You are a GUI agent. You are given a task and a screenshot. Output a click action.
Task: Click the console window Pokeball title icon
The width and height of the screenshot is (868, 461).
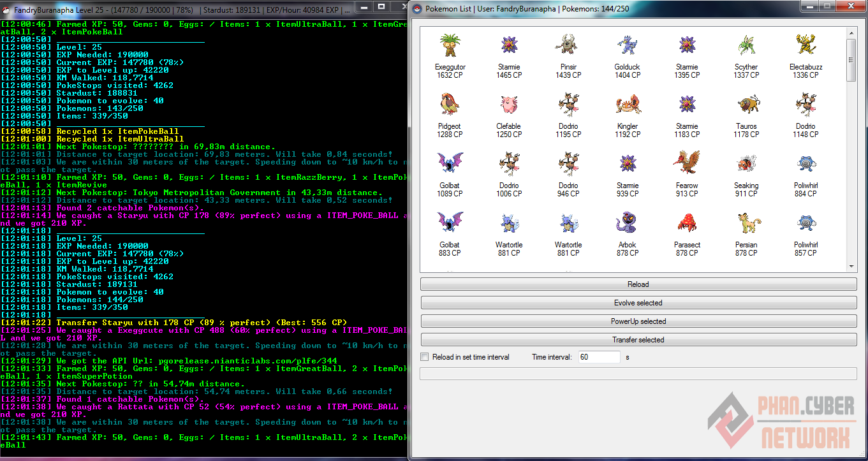tap(6, 10)
